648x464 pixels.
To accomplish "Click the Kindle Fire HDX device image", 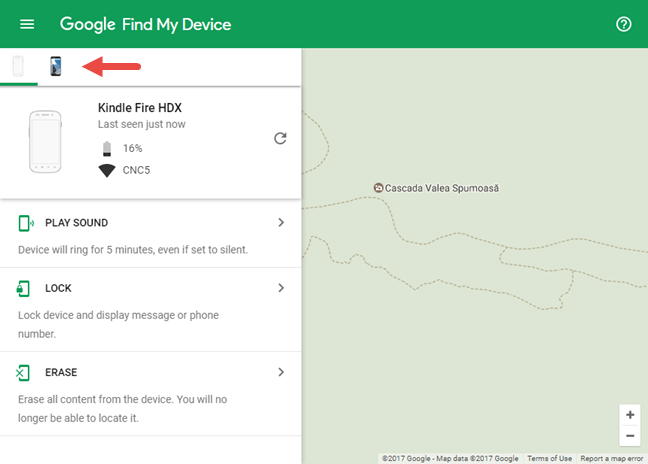I will 48,142.
